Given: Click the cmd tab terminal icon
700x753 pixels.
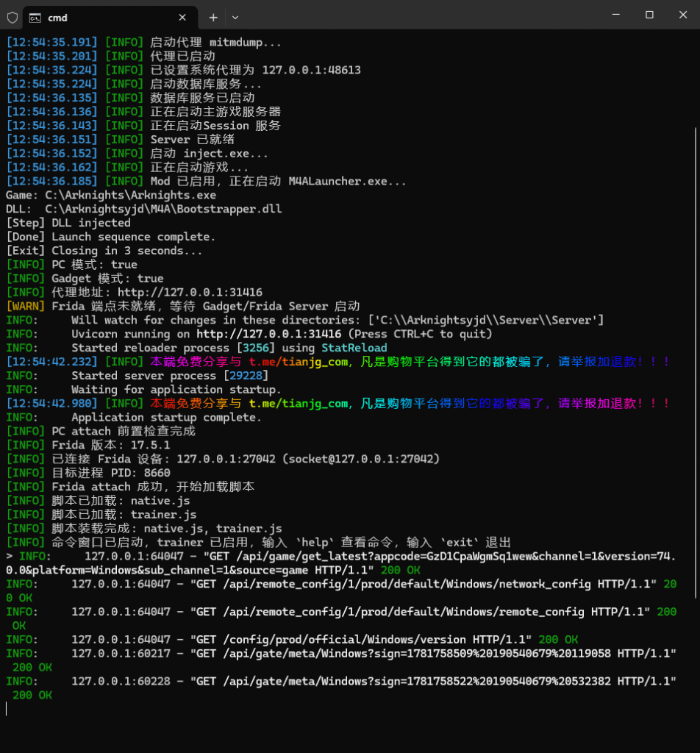Looking at the screenshot, I should click(35, 18).
